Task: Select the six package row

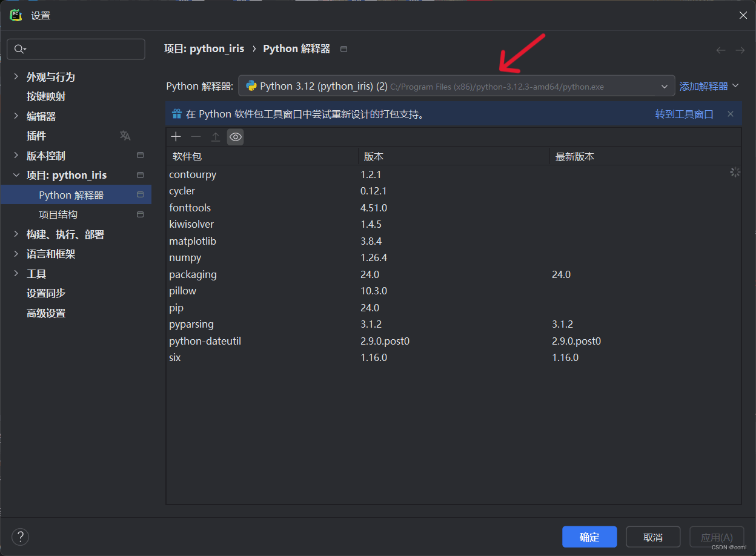Action: pyautogui.click(x=454, y=357)
